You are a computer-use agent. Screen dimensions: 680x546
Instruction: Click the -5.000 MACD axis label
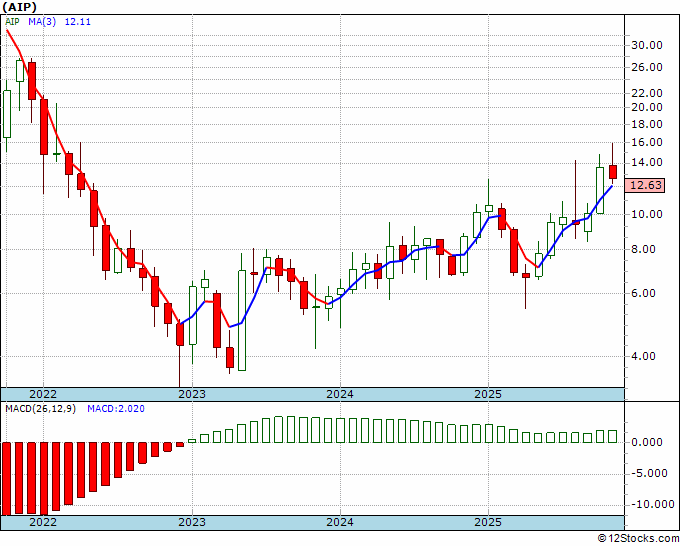point(649,474)
